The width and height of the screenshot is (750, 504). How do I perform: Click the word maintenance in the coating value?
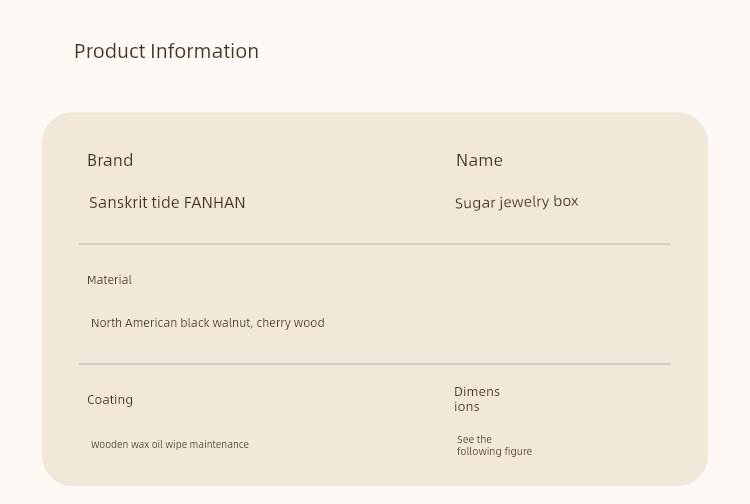219,444
